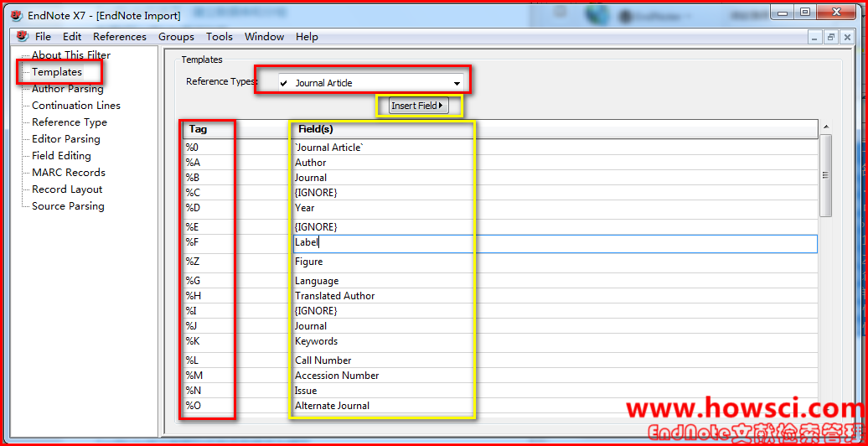
Task: Click the %O tag cell
Action: (x=237, y=406)
